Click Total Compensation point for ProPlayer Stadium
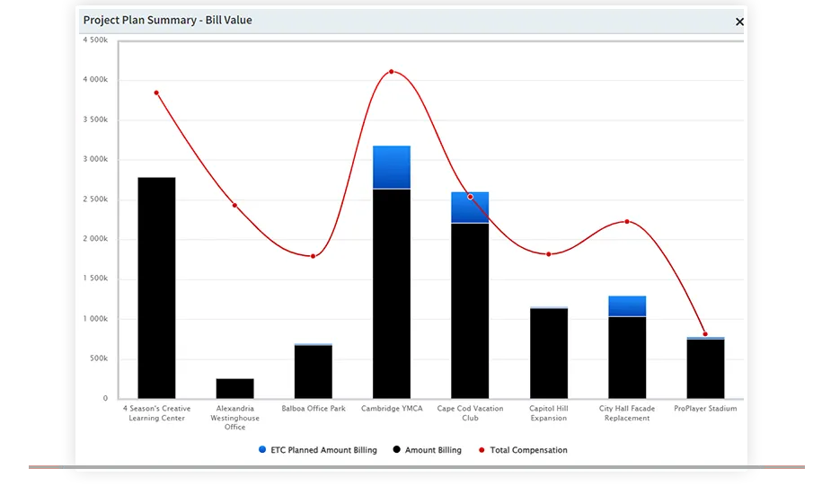The height and width of the screenshot is (504, 822). tap(705, 334)
